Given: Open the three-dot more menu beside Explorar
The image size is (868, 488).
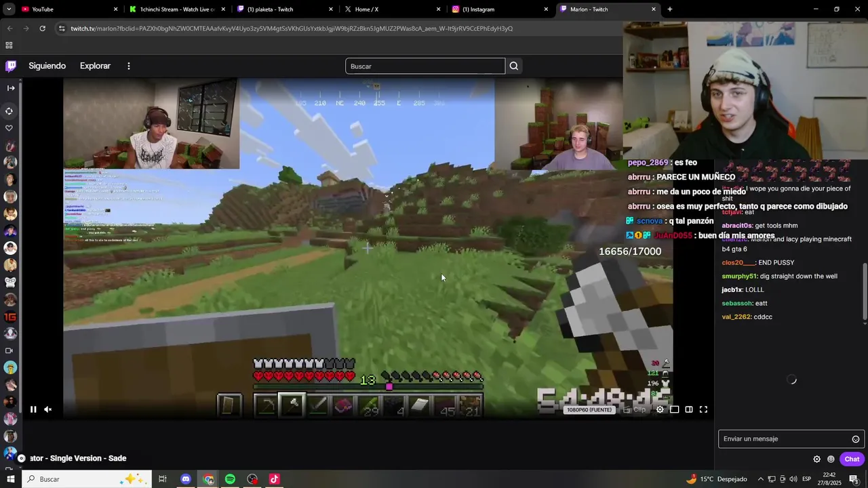Looking at the screenshot, I should pos(128,66).
